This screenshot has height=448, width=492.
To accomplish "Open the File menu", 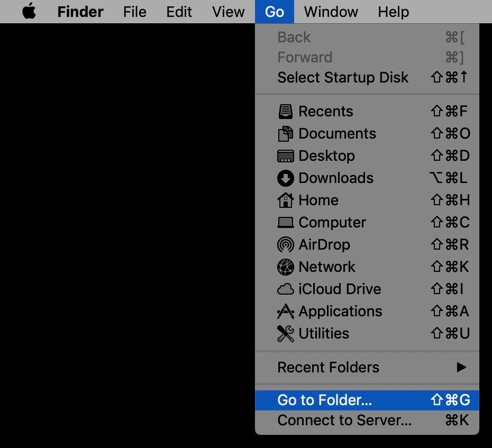I will tap(134, 12).
